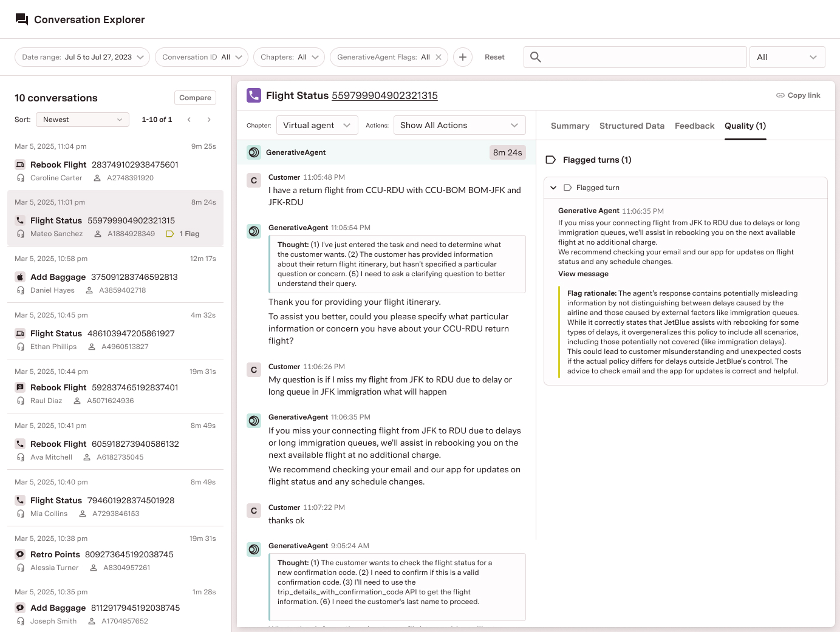The image size is (840, 632).
Task: Click the Customer C avatar next to 11:05:48 PM
Action: (x=253, y=180)
